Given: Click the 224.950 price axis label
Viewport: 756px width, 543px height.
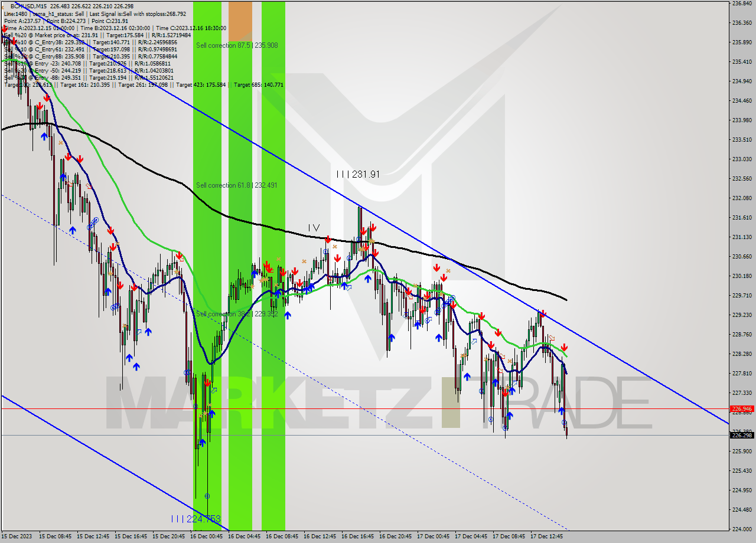Looking at the screenshot, I should (742, 490).
